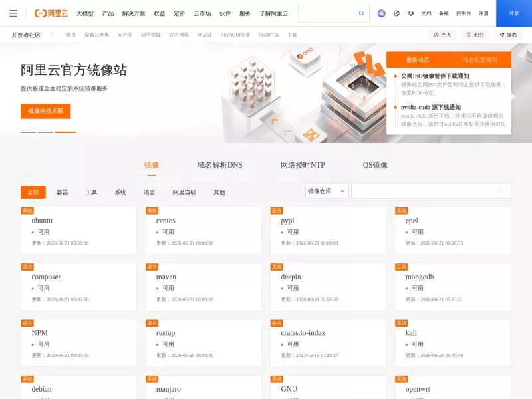Viewport: 532px width, 399px height.
Task: Click the 发布 publish button
Action: pyautogui.click(x=508, y=35)
